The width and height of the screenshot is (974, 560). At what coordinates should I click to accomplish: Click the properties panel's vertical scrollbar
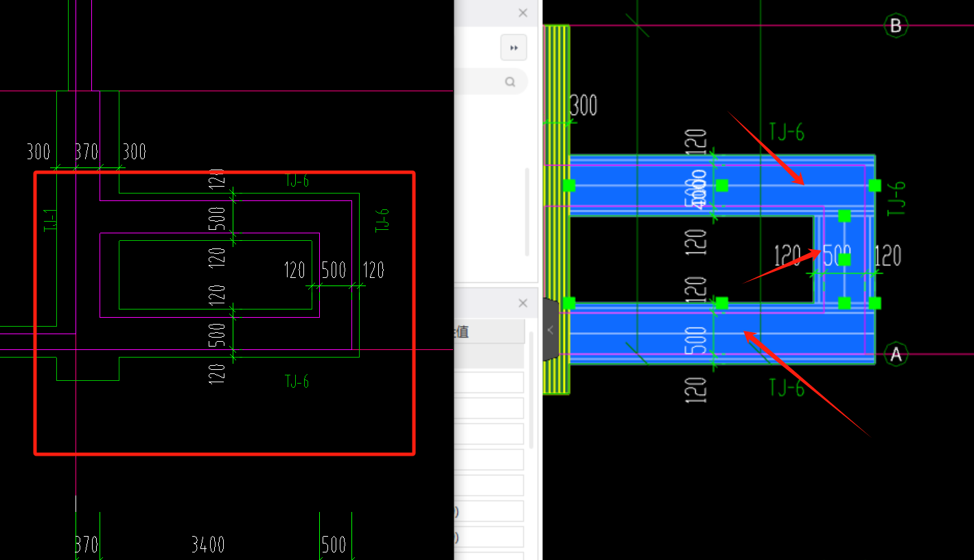point(531,390)
